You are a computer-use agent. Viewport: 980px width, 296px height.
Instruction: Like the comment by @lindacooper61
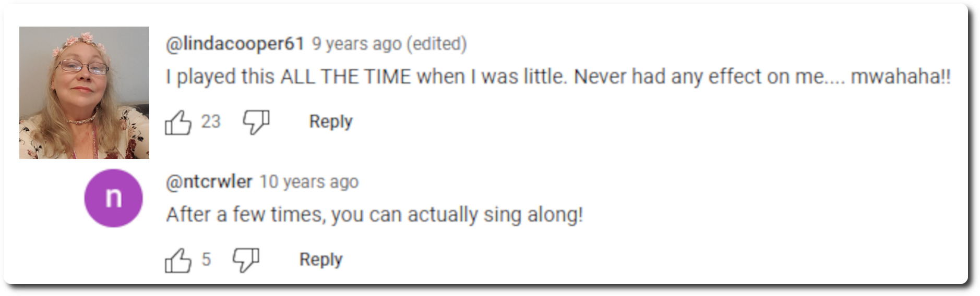178,122
